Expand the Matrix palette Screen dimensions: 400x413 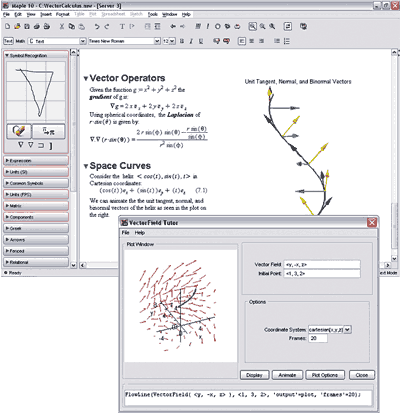pyautogui.click(x=36, y=206)
